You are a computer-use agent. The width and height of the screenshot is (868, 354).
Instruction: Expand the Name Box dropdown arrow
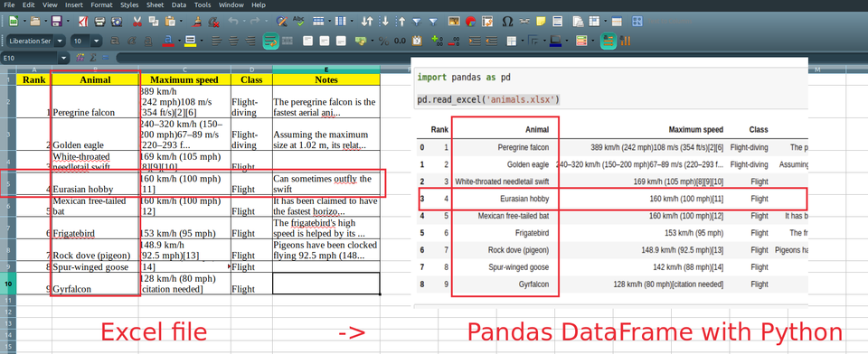[x=64, y=58]
